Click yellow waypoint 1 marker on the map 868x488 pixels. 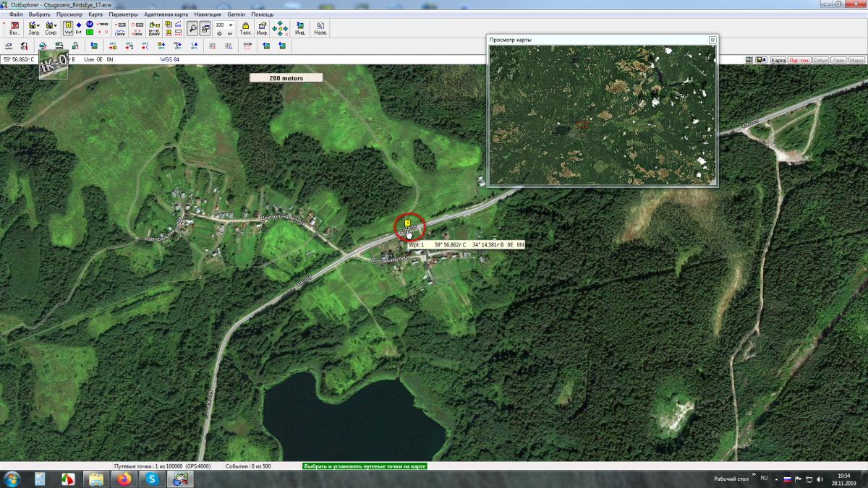pyautogui.click(x=408, y=223)
